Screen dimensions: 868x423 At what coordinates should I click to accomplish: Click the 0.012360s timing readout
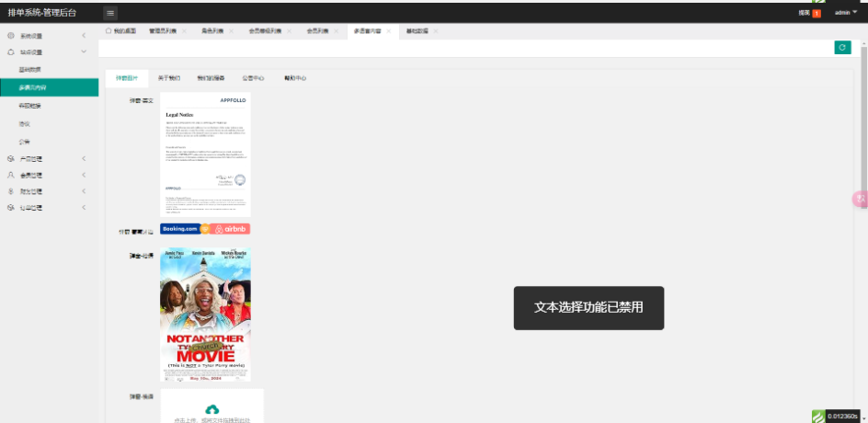(842, 417)
